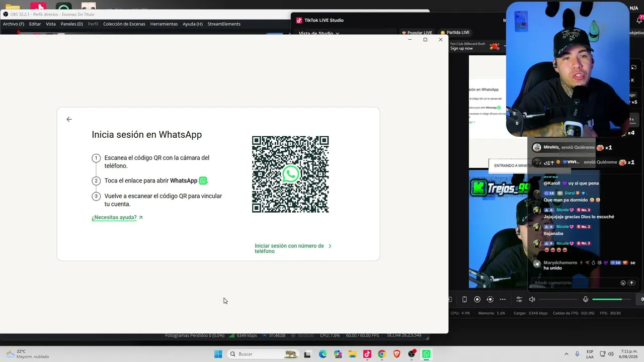The height and width of the screenshot is (362, 644).
Task: Click the tray microphone icon
Action: [577, 354]
